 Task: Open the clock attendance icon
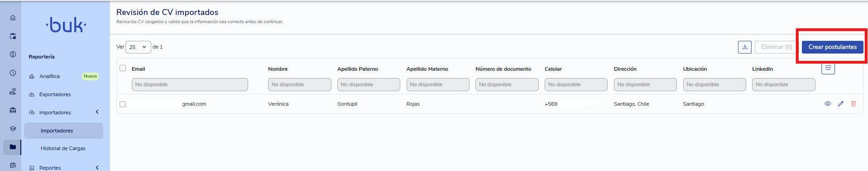[13, 73]
